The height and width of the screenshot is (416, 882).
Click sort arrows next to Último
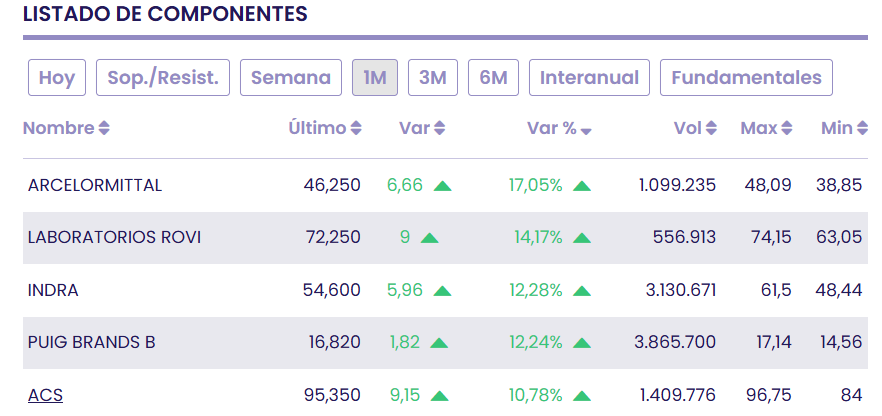point(357,129)
